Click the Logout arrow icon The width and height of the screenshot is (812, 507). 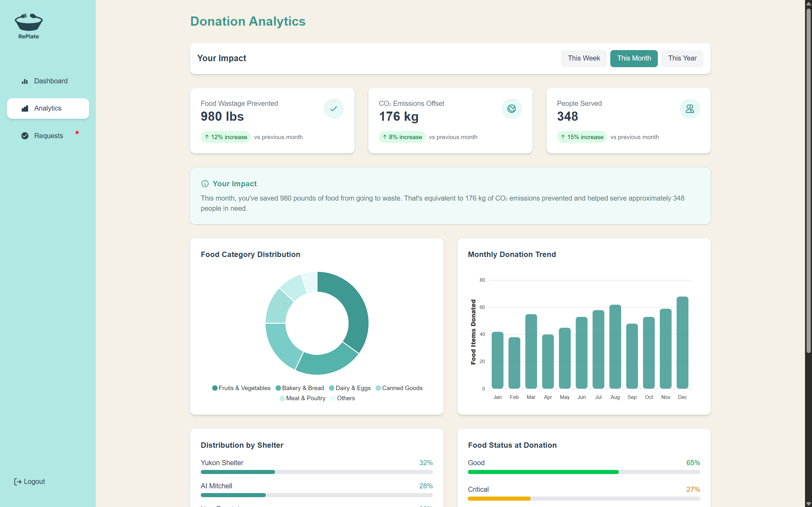[x=18, y=482]
